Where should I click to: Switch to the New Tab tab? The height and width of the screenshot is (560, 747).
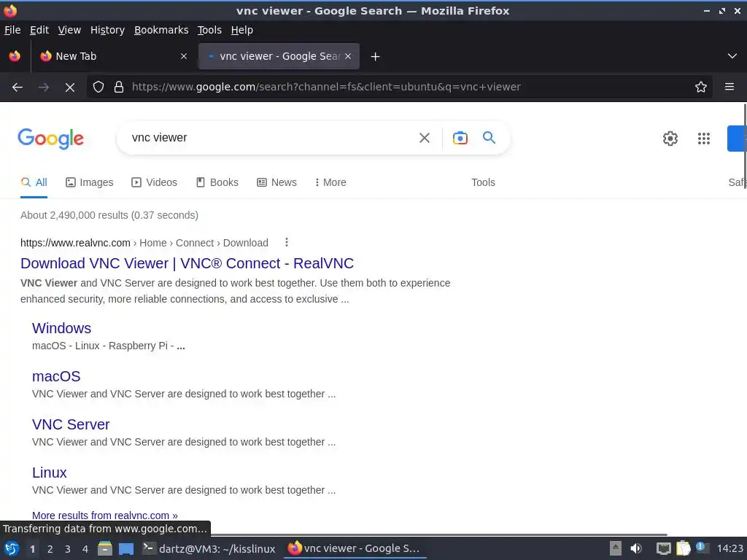coord(113,56)
